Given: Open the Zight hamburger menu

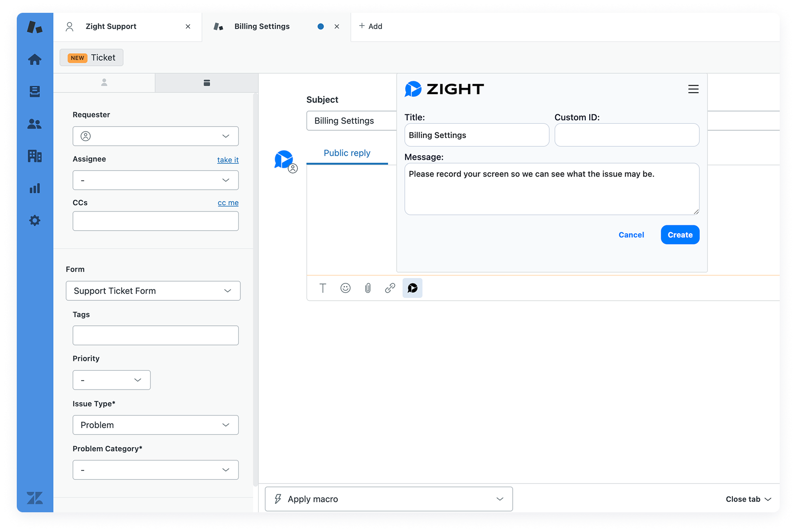Looking at the screenshot, I should (x=693, y=89).
